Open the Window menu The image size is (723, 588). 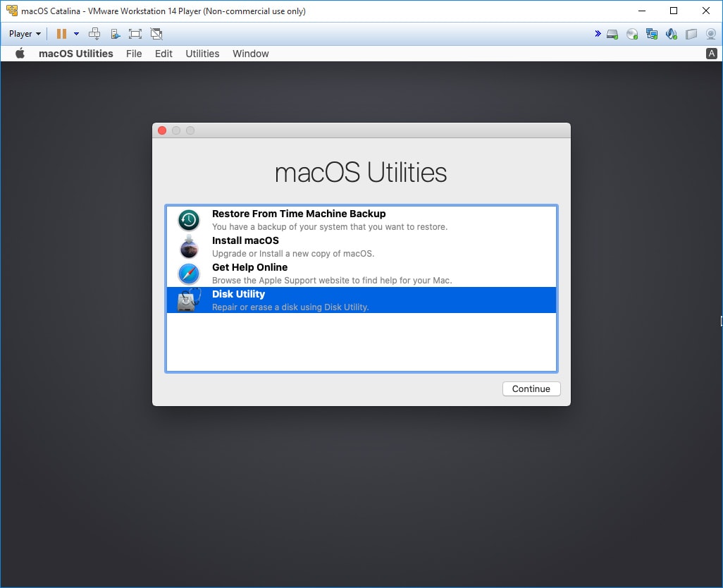coord(250,54)
